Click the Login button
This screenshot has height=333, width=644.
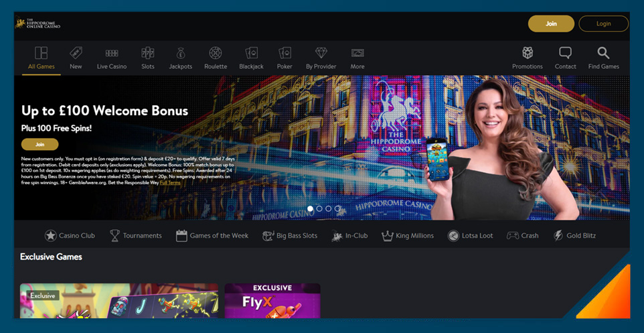603,23
